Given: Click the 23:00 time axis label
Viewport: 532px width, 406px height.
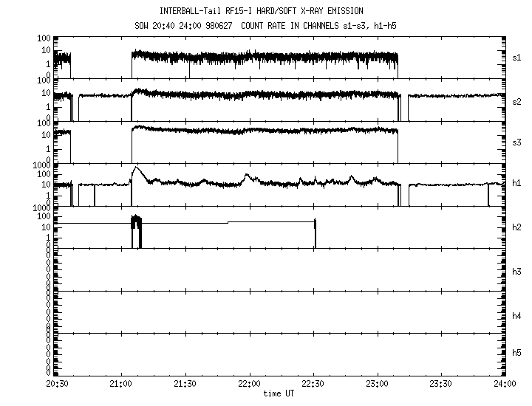Looking at the screenshot, I should tap(377, 385).
